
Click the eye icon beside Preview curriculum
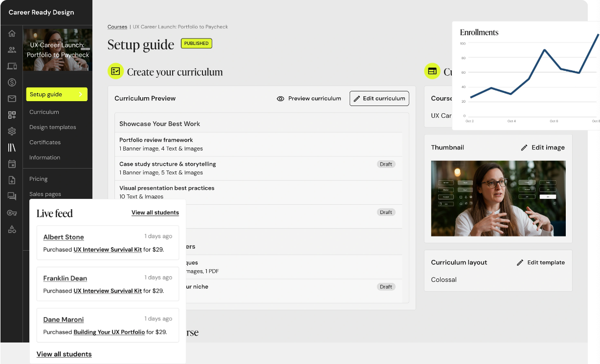280,99
